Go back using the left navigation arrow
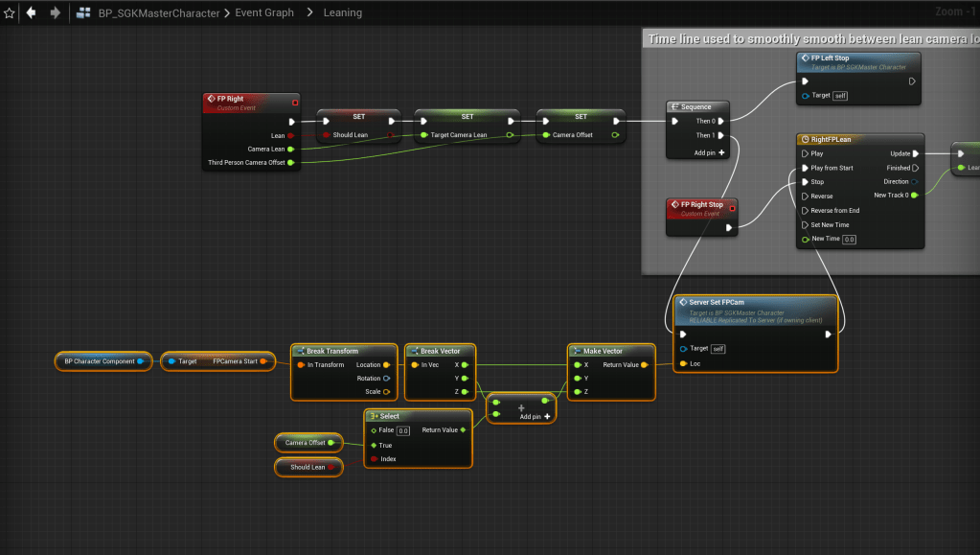The image size is (980, 555). [x=32, y=13]
